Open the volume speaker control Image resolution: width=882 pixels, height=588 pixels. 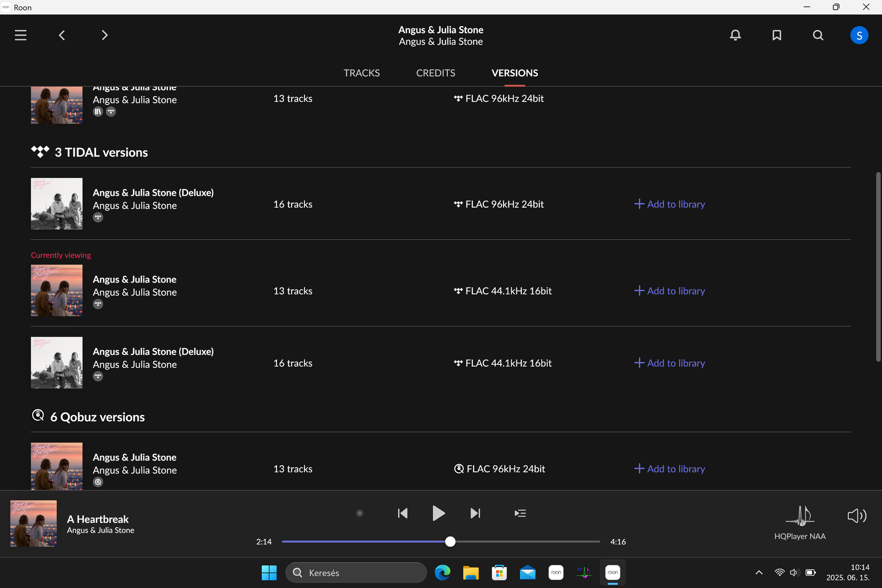tap(857, 516)
